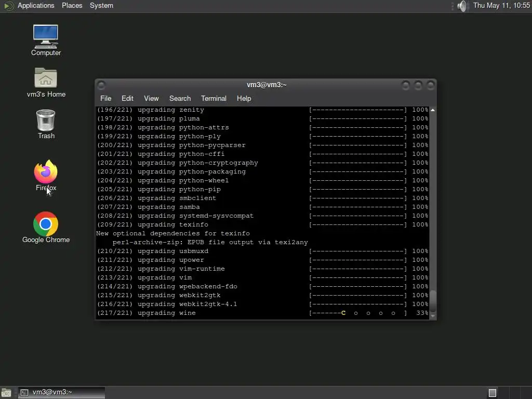Click the workspace switcher square in bottom panel

click(493, 393)
